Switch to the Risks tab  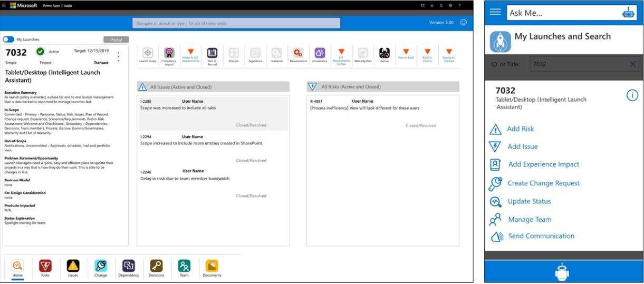pos(45,267)
